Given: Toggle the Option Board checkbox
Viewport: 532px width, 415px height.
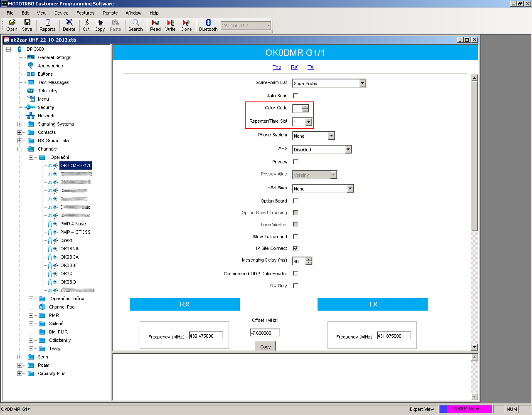Looking at the screenshot, I should click(296, 201).
